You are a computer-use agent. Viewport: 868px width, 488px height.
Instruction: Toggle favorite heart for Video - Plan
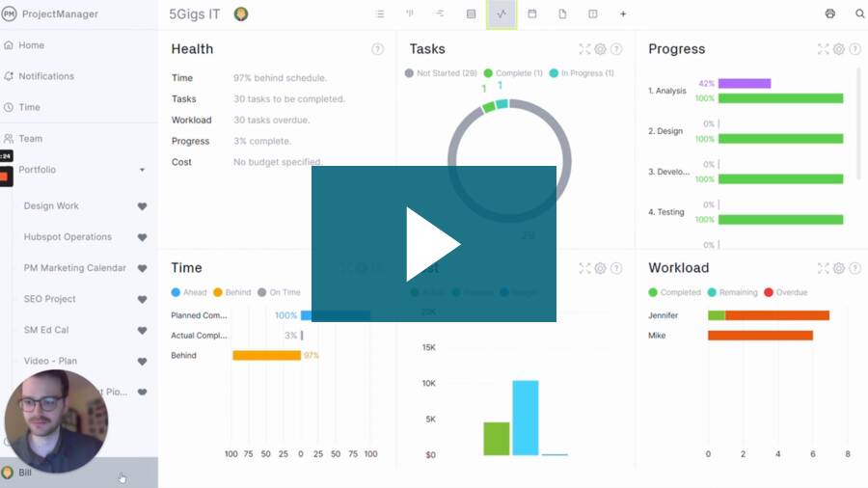click(143, 362)
